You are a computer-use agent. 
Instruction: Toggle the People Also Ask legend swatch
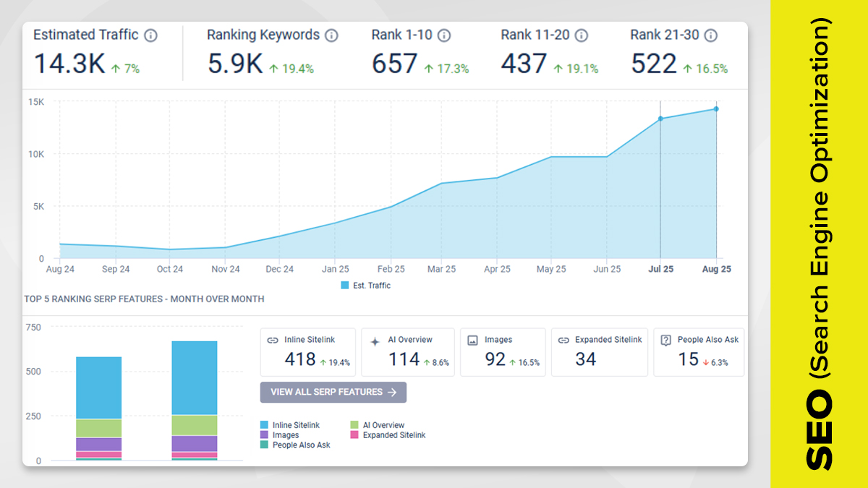pyautogui.click(x=265, y=445)
